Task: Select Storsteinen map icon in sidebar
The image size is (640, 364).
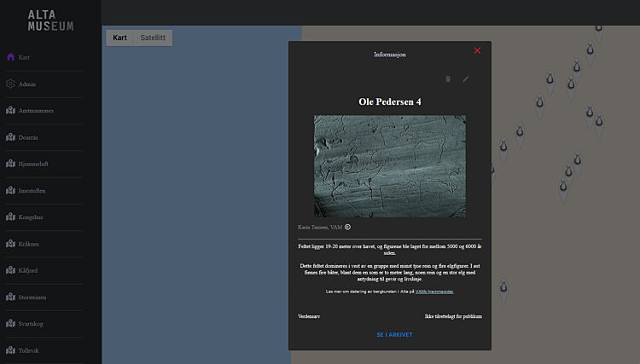Action: pos(10,297)
